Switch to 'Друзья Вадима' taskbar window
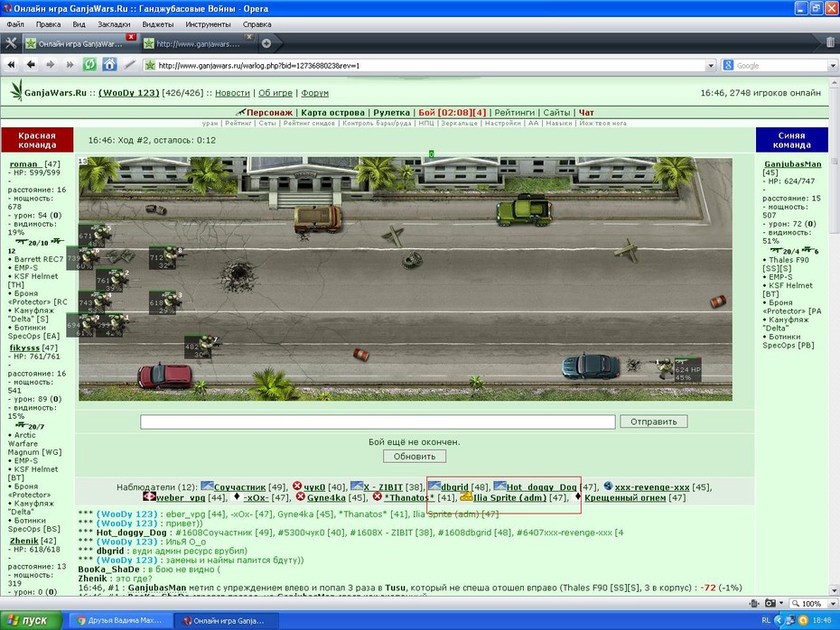This screenshot has width=840, height=630. coord(119,620)
